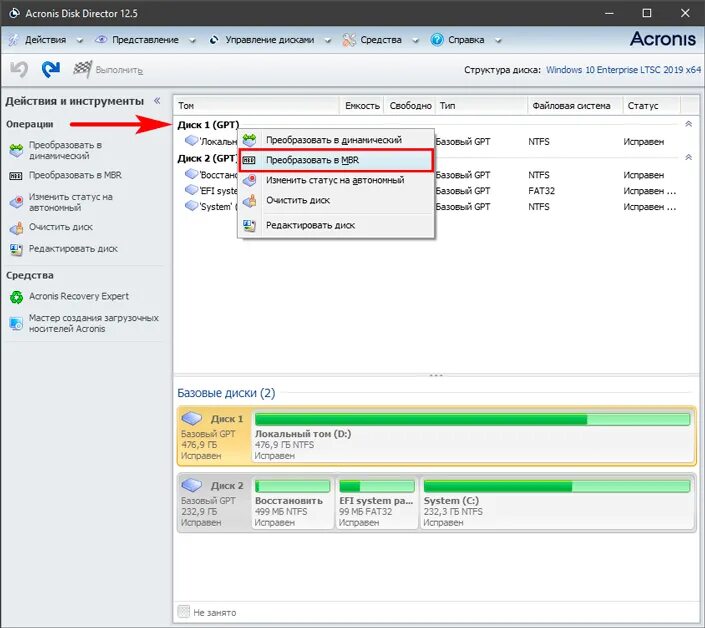Click Не занято legend entry

point(207,612)
